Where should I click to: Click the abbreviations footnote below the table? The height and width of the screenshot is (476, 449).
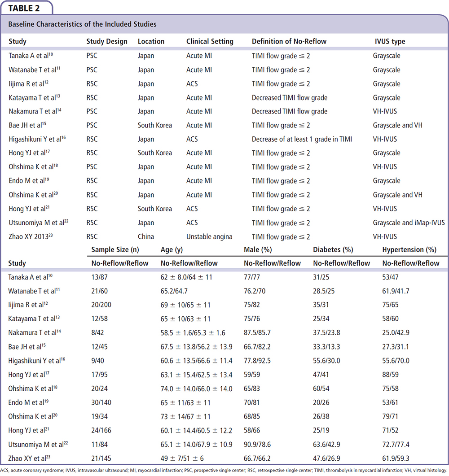click(224, 470)
